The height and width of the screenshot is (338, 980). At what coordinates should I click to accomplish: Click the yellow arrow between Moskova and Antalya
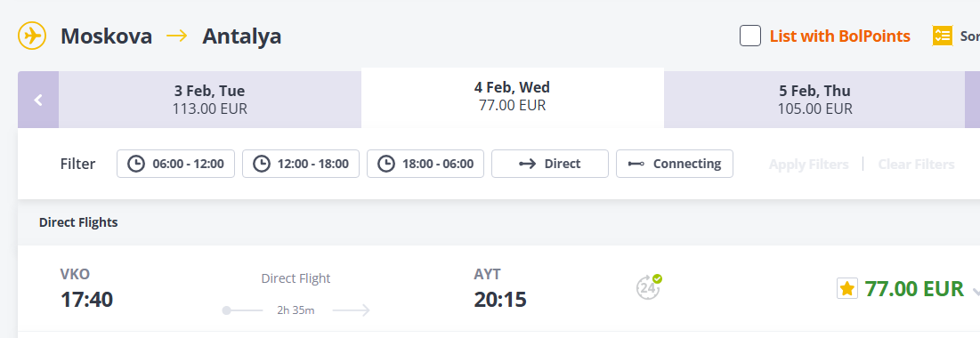coord(177,36)
